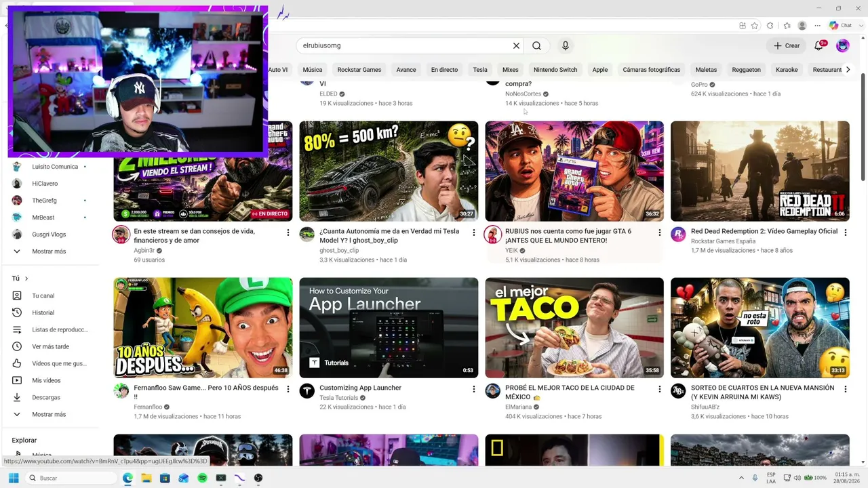Open the Edge extensions puzzle icon

770,26
